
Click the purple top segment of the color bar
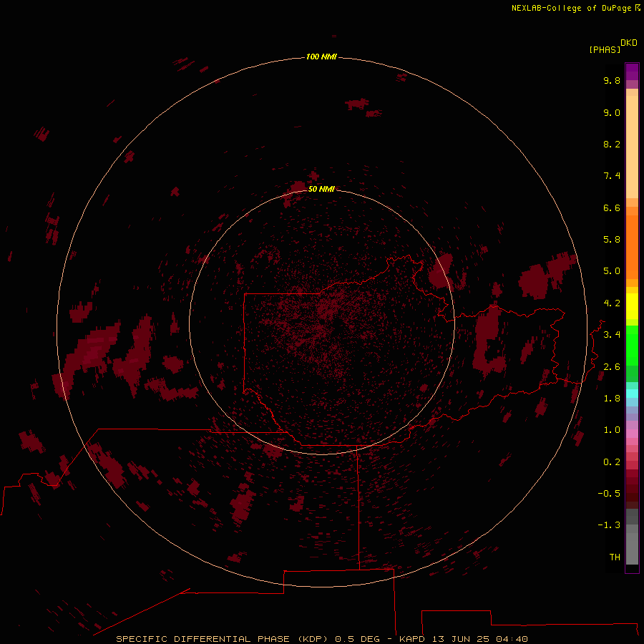click(632, 72)
